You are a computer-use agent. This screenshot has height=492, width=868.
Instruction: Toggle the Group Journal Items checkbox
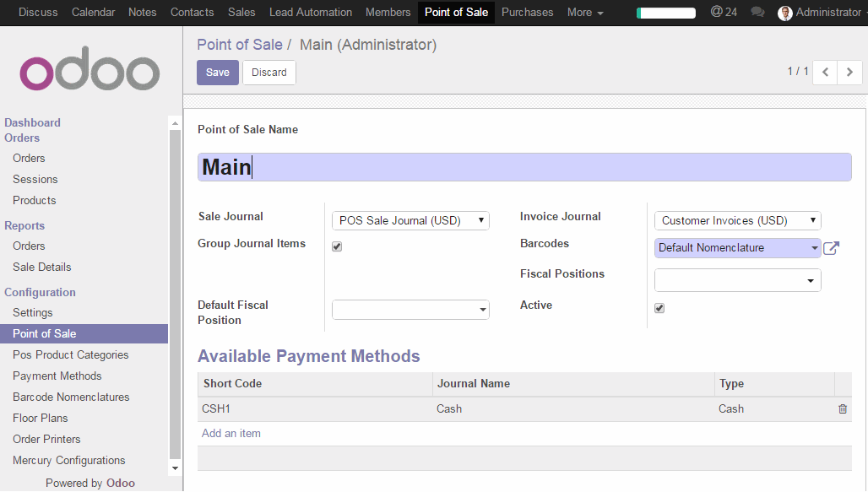tap(337, 247)
